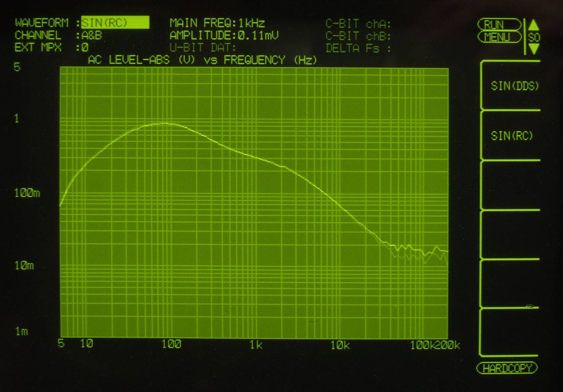Click the 1k frequency axis label
Screen dimensions: 563x392
pos(256,345)
